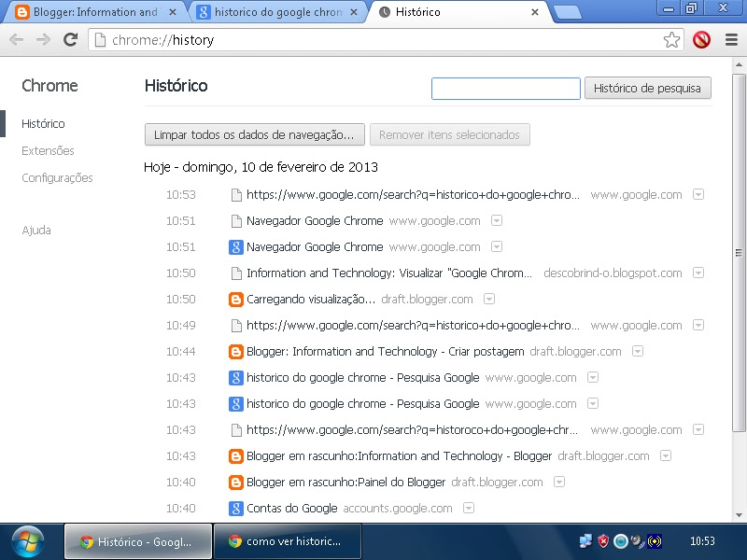Open dropdown for Blogger em rascunho:Information and Technology entry
The height and width of the screenshot is (560, 747).
pyautogui.click(x=666, y=455)
